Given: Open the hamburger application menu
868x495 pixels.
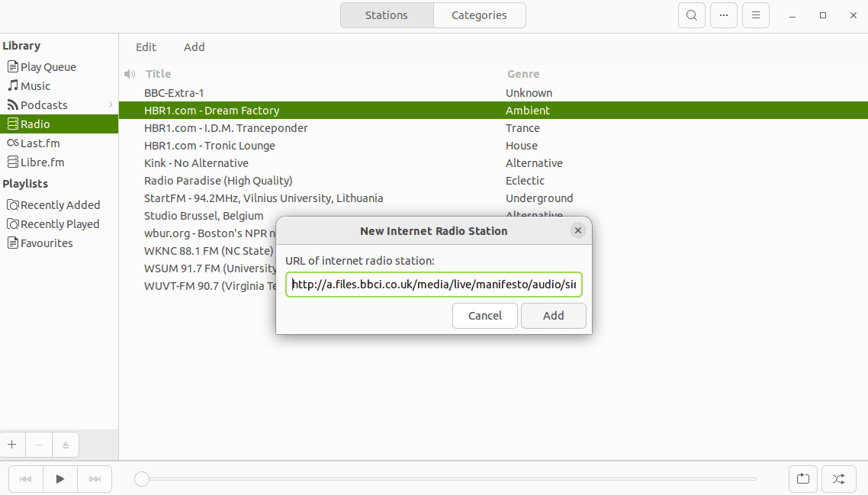Looking at the screenshot, I should pyautogui.click(x=755, y=14).
